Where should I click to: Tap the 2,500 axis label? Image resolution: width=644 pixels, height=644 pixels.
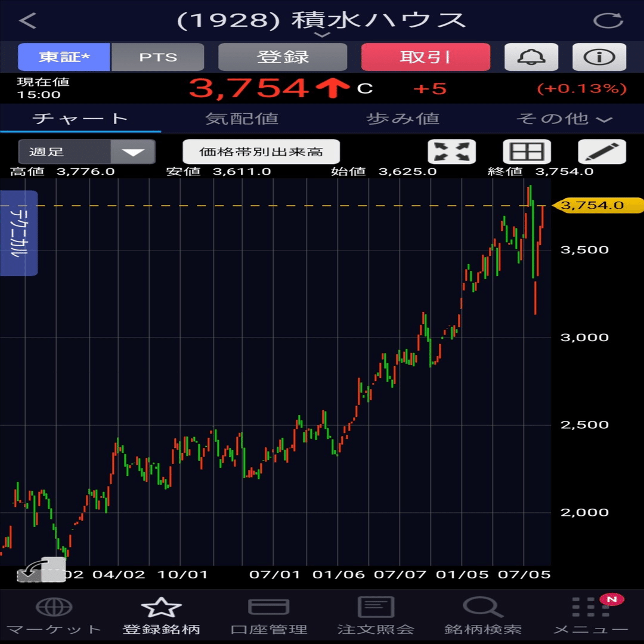584,425
